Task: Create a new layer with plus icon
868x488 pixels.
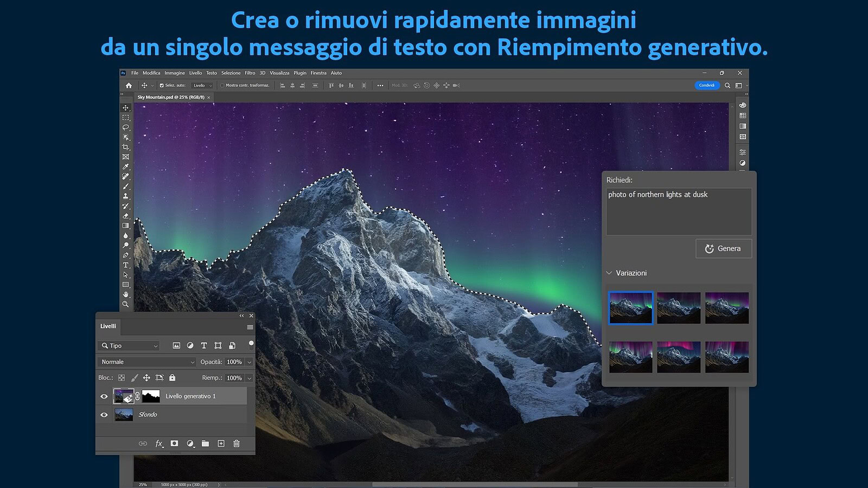Action: point(221,444)
